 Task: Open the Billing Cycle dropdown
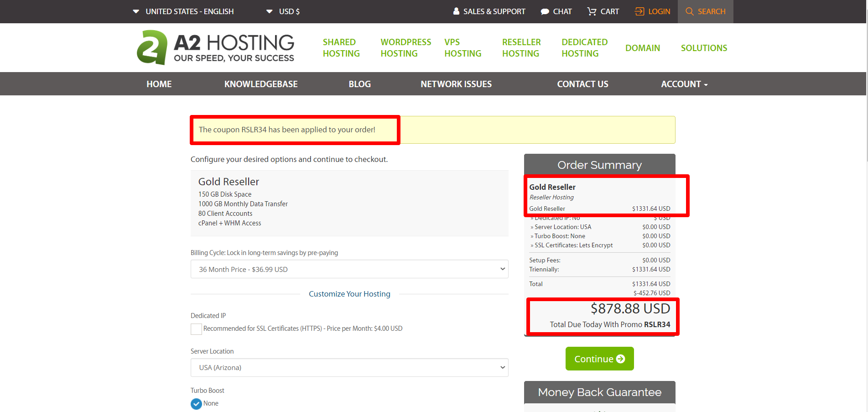point(349,269)
